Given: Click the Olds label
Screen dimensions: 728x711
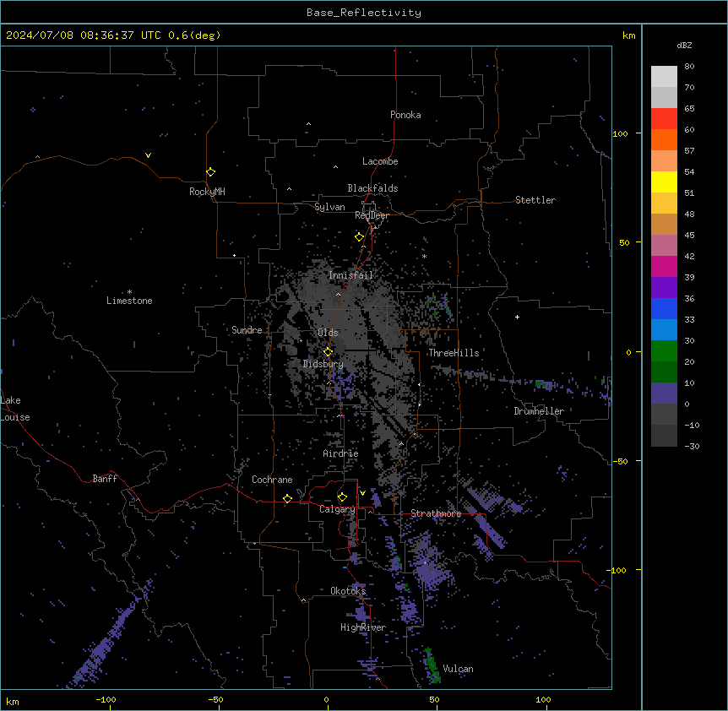Looking at the screenshot, I should tap(328, 333).
